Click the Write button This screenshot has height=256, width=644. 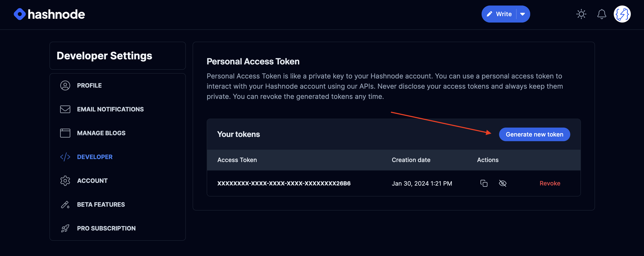coord(499,14)
